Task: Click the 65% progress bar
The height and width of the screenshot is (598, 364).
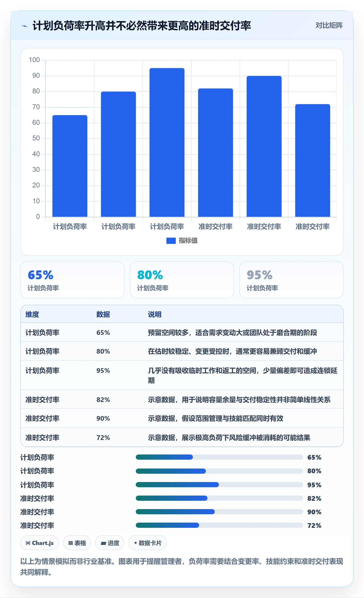Action: [219, 457]
